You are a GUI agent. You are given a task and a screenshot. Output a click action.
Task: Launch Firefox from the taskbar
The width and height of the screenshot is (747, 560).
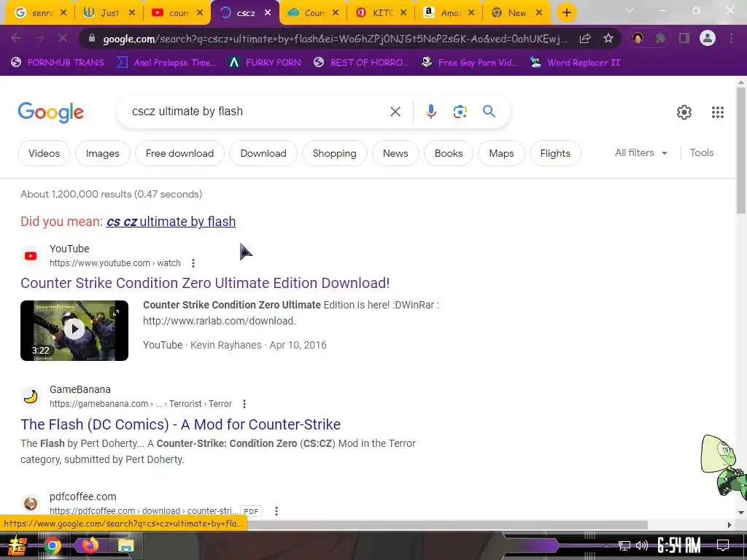[x=90, y=545]
